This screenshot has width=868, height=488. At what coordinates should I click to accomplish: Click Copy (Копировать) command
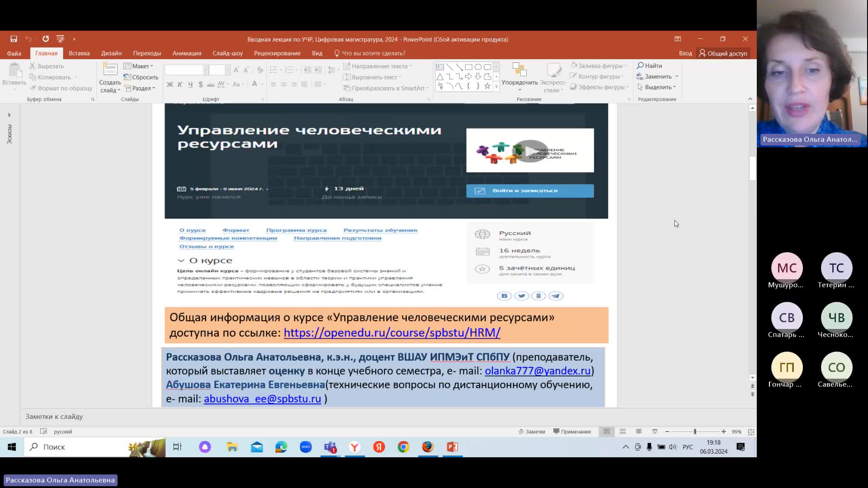point(50,77)
